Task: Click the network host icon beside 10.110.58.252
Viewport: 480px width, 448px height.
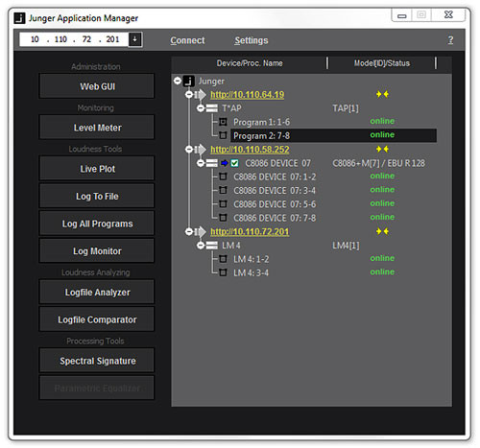Action: tap(201, 150)
